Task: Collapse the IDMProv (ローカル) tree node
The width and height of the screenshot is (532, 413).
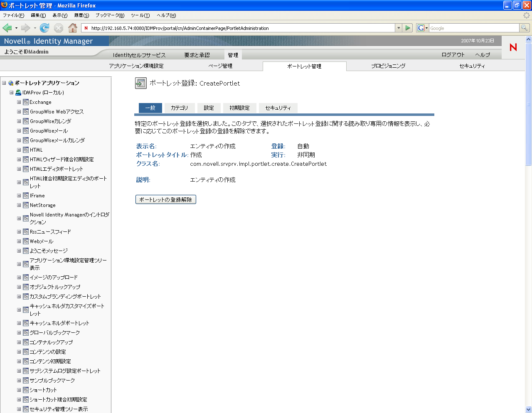Action: [x=11, y=93]
